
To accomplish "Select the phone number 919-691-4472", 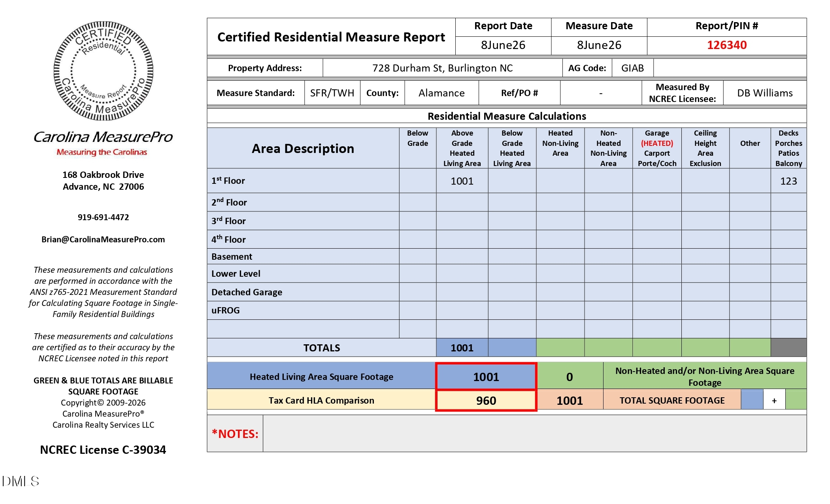I will click(x=103, y=217).
